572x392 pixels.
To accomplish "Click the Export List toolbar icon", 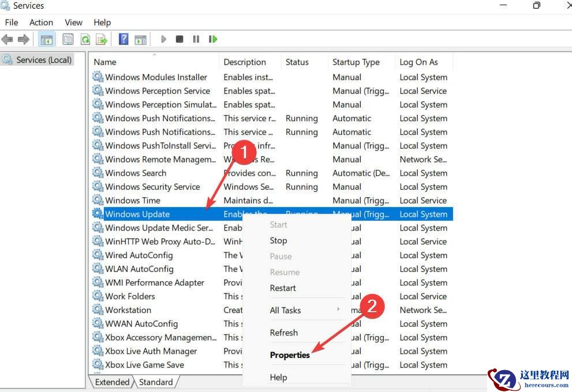I will (x=102, y=39).
